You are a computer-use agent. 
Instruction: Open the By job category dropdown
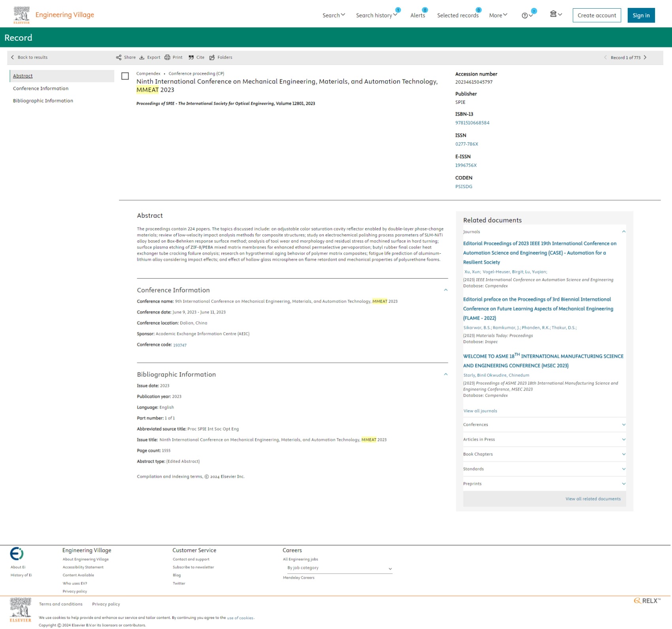point(339,568)
